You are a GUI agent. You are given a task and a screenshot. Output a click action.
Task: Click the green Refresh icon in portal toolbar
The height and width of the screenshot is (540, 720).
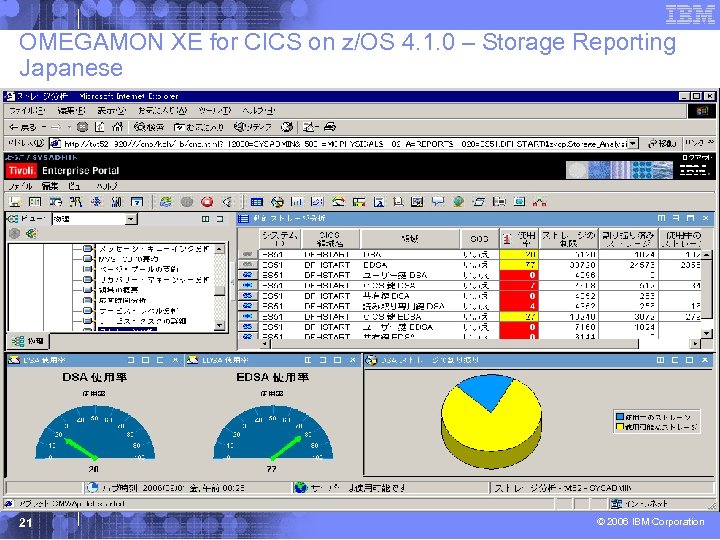[x=166, y=202]
